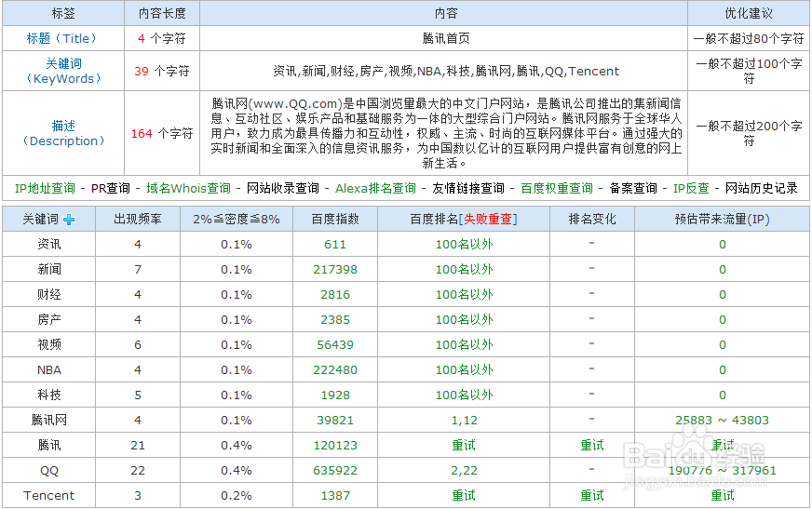Click the 预估带来流量(IP) column header
The height and width of the screenshot is (509, 812).
point(722,220)
